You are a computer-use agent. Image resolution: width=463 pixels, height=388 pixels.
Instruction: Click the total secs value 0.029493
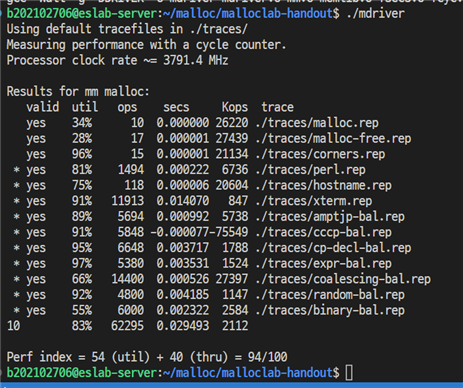(183, 326)
